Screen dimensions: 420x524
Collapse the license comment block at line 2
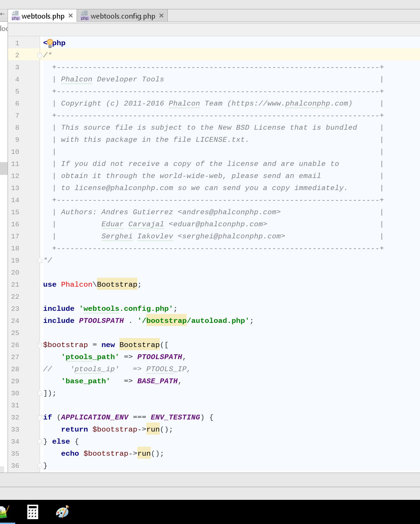pos(40,55)
